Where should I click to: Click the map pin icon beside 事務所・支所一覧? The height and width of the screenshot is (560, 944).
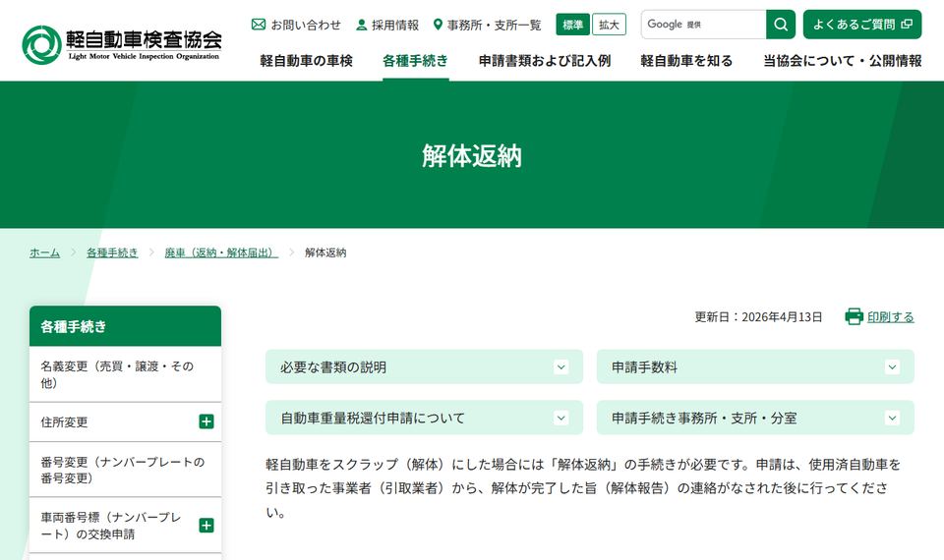[x=438, y=25]
